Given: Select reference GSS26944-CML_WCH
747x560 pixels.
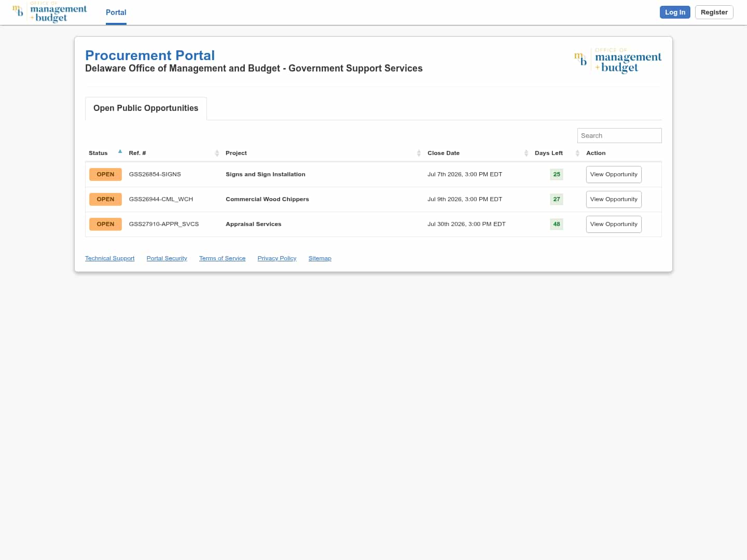Looking at the screenshot, I should click(x=161, y=200).
